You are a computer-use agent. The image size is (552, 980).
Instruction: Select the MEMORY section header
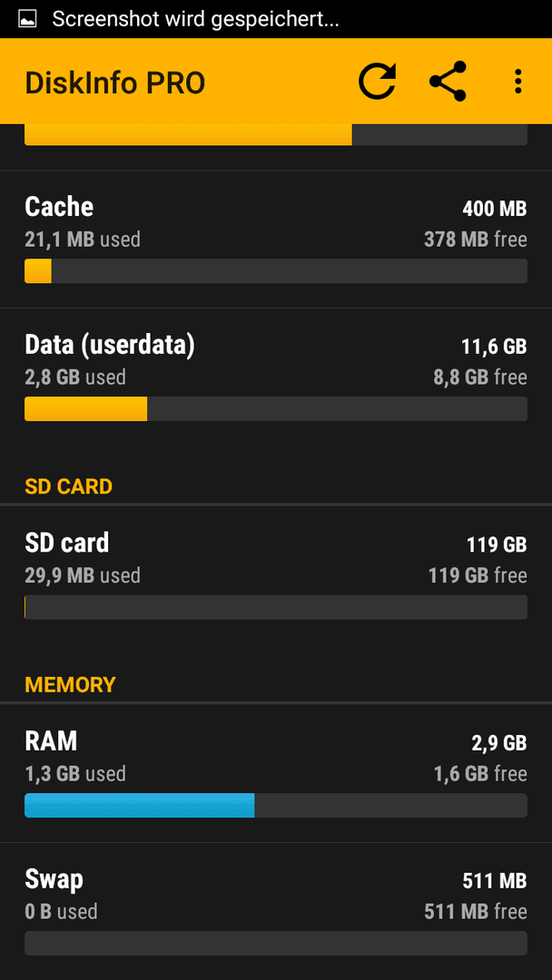tap(70, 685)
